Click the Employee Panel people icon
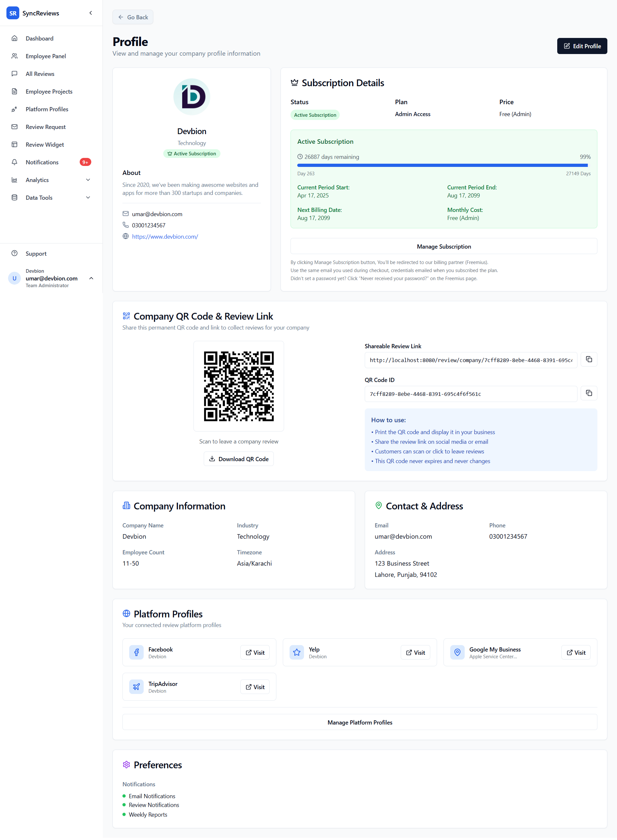The width and height of the screenshot is (617, 840). pyautogui.click(x=14, y=56)
